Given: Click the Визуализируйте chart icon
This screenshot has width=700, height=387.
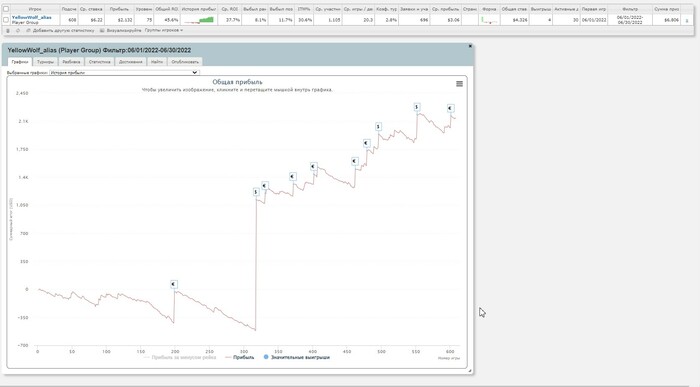Looking at the screenshot, I should 102,31.
